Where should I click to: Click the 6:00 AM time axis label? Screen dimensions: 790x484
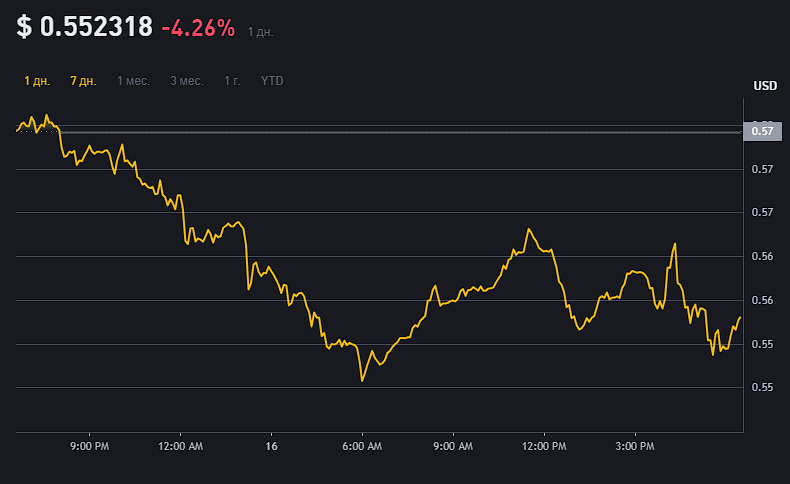pos(363,446)
